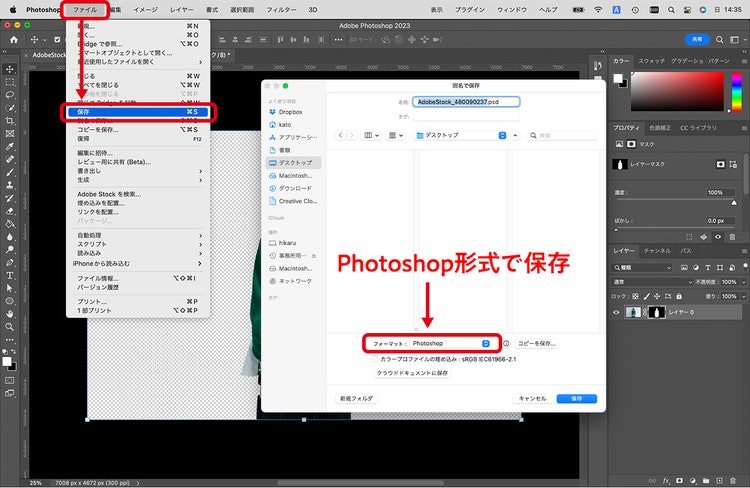The height and width of the screenshot is (488, 750).
Task: Open the 不透明度 opacity dropdown arrow
Action: (x=743, y=282)
